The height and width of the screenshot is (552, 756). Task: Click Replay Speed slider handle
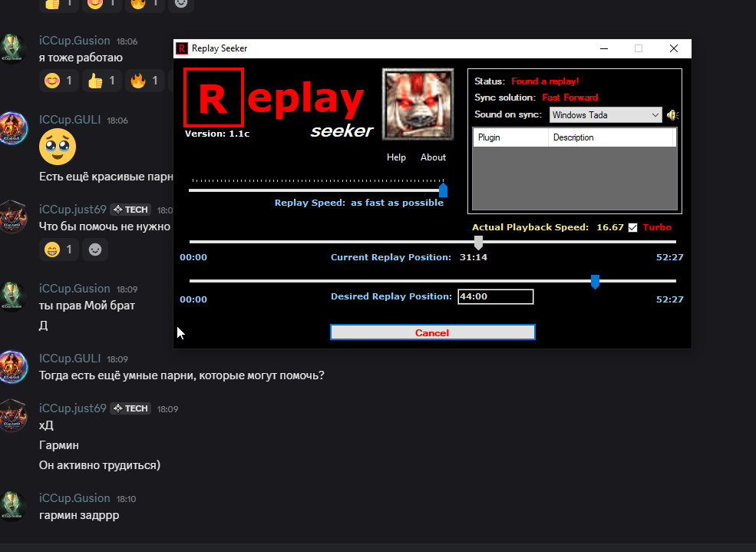pyautogui.click(x=443, y=190)
